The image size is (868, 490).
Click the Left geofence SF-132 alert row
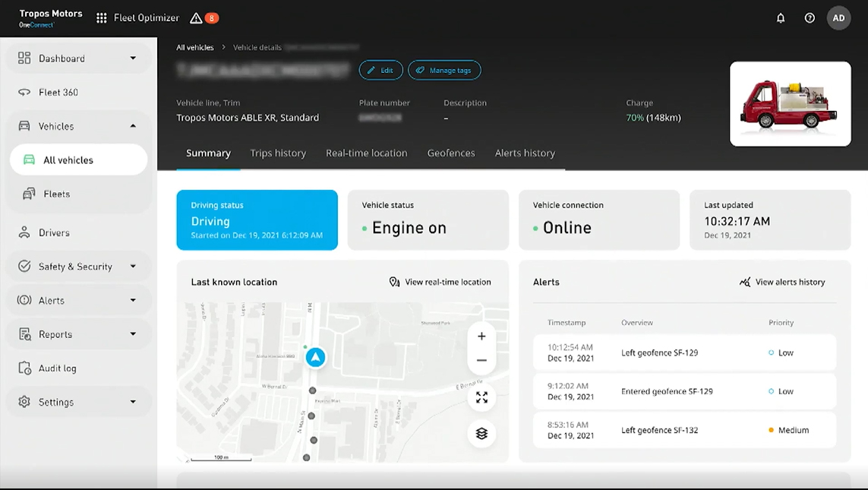684,430
